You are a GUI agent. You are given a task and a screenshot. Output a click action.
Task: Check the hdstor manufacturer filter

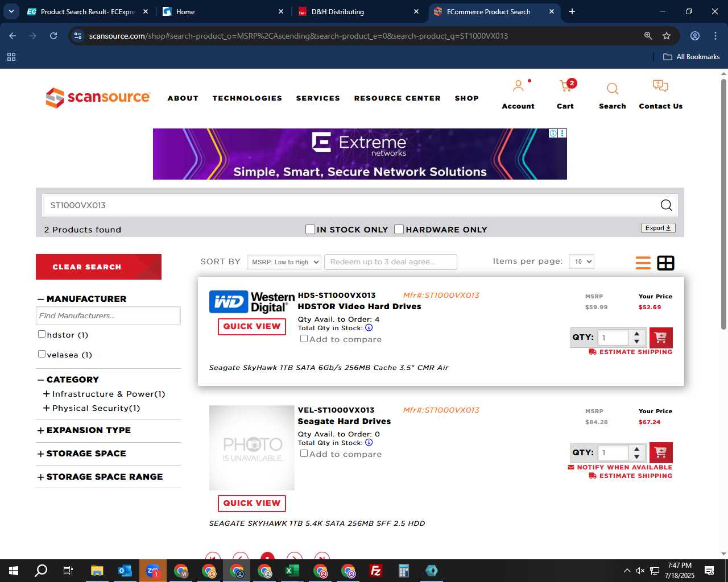point(42,334)
